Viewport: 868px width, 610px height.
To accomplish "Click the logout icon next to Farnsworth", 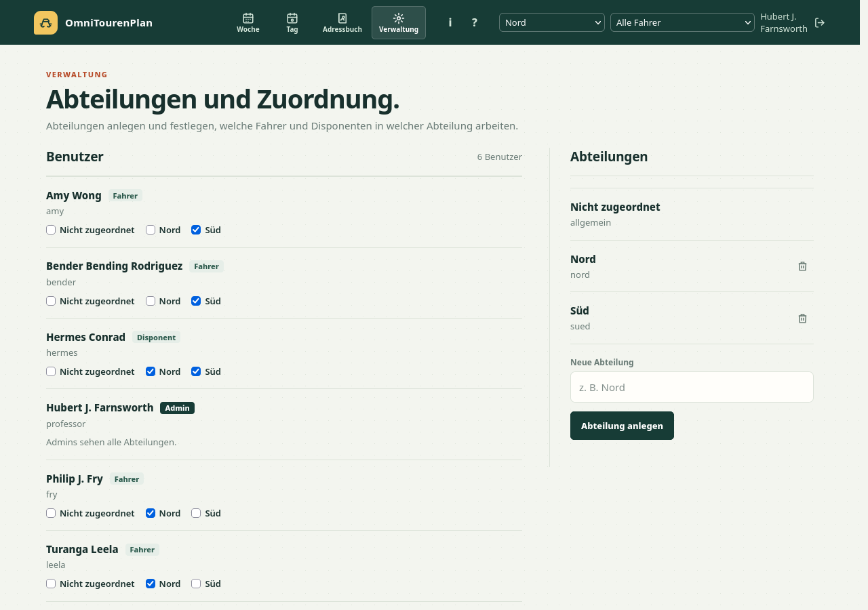I will coord(820,22).
